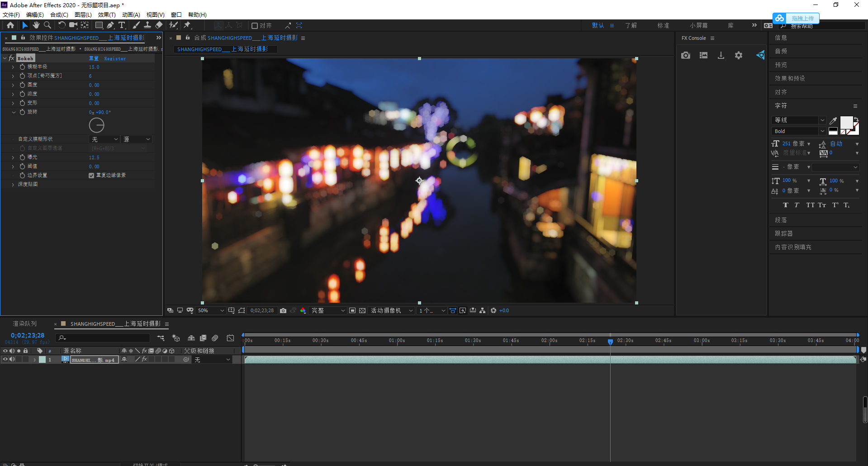The height and width of the screenshot is (466, 868).
Task: Open the 完整 resolution dropdown
Action: tap(328, 310)
